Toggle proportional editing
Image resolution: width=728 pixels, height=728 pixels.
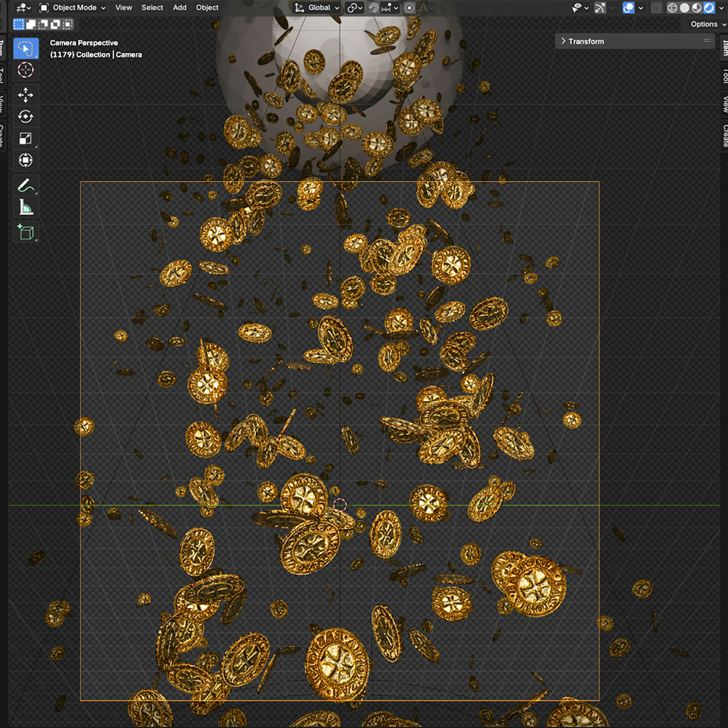tap(409, 8)
